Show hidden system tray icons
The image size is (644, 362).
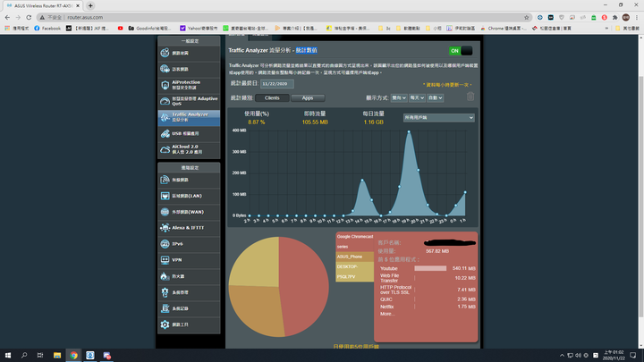pos(562,355)
